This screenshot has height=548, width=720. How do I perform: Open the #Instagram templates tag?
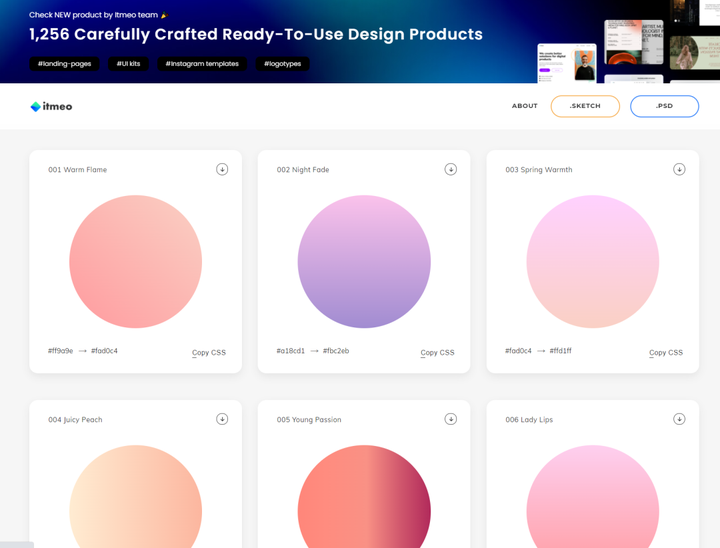click(202, 64)
